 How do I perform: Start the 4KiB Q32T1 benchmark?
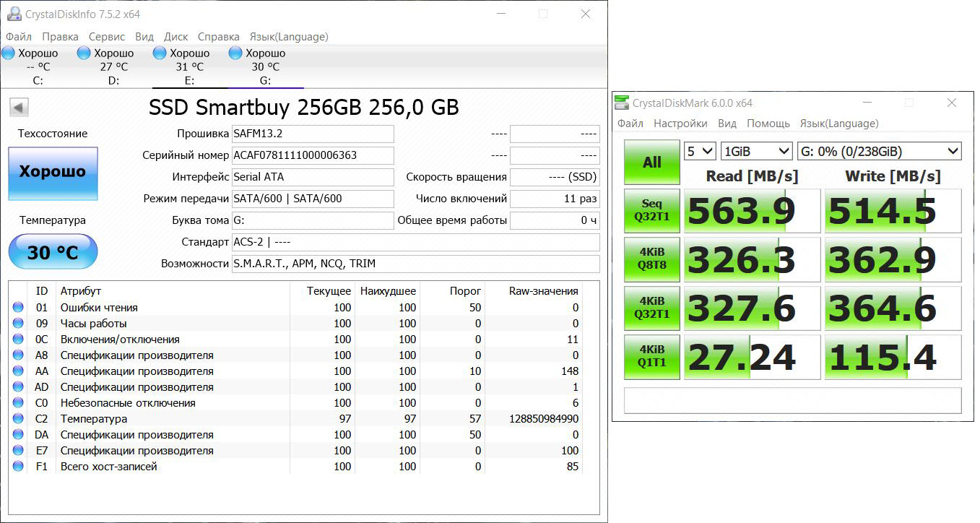click(x=652, y=308)
